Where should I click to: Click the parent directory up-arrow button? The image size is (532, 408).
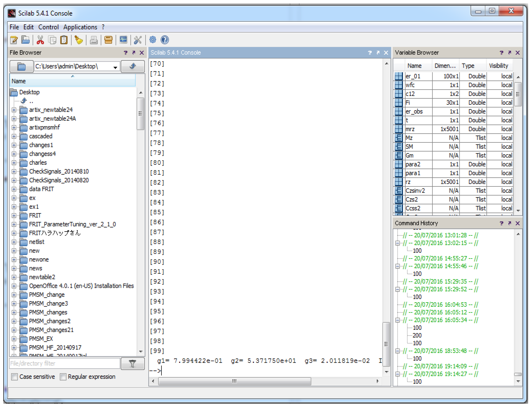point(133,66)
